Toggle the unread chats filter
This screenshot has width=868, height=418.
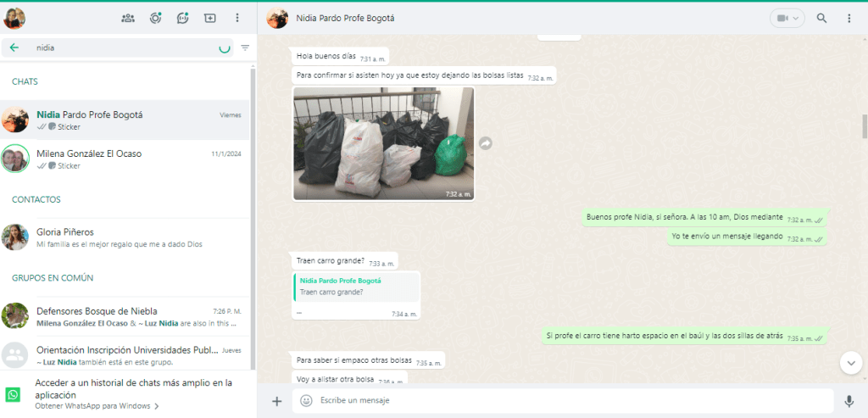(245, 48)
